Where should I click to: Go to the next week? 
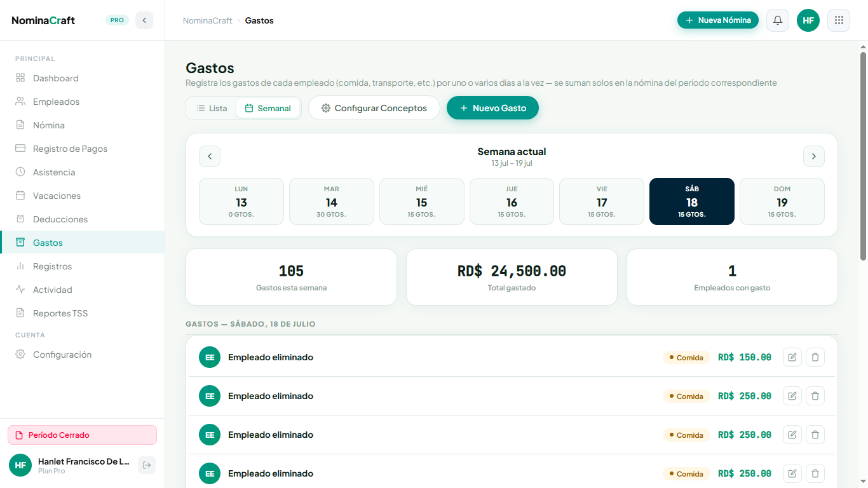point(814,156)
